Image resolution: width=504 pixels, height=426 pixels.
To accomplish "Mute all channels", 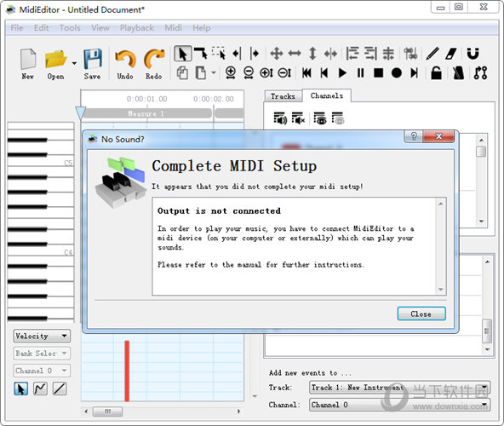I will click(298, 118).
